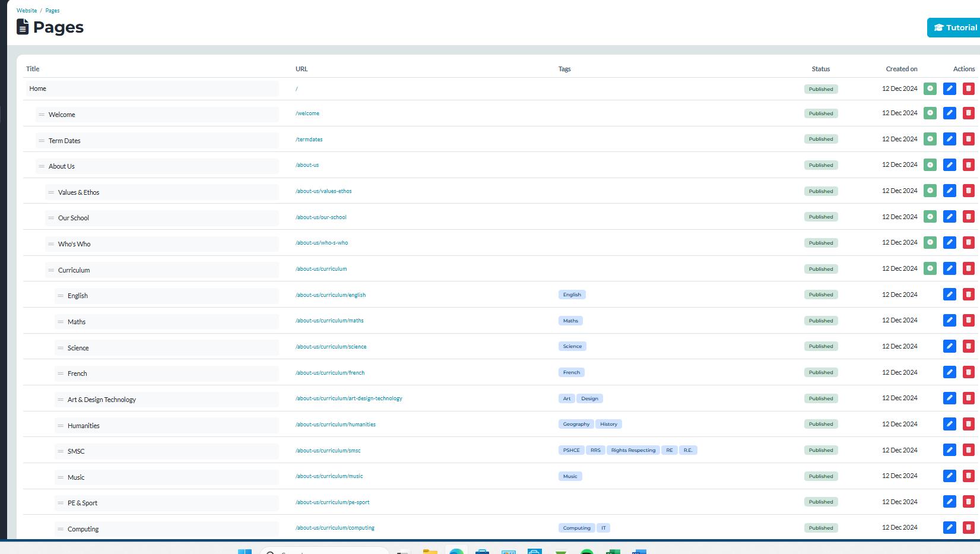The height and width of the screenshot is (554, 980).
Task: Delete the Our School page
Action: [x=969, y=217]
